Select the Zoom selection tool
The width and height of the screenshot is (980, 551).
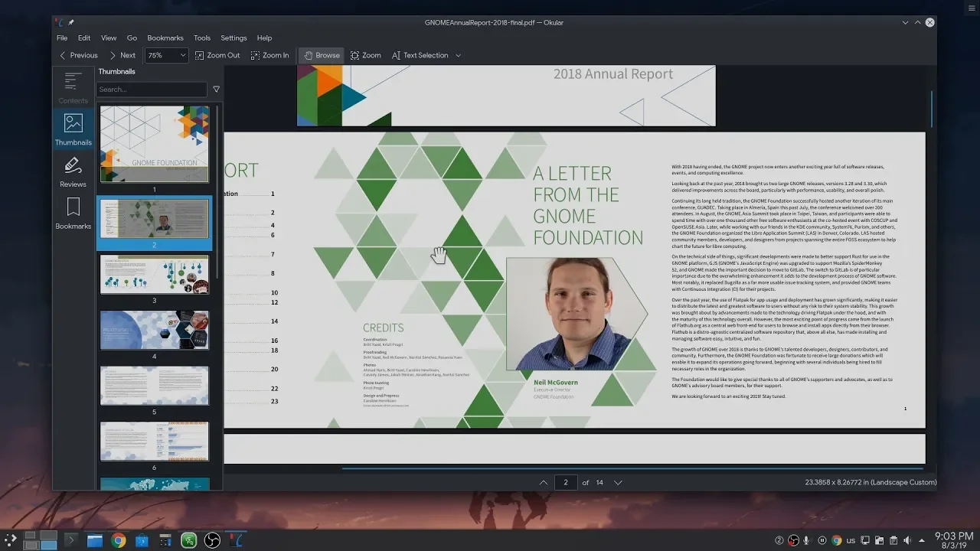click(x=365, y=55)
